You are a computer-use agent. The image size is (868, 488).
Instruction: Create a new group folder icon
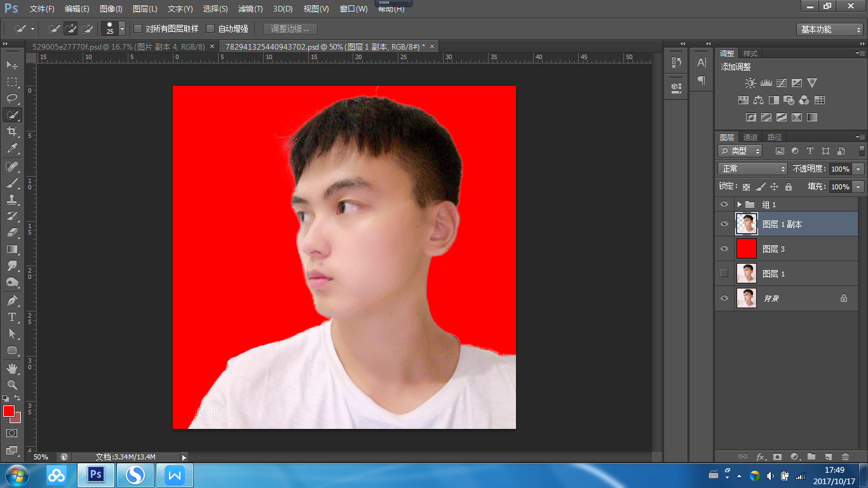click(811, 456)
